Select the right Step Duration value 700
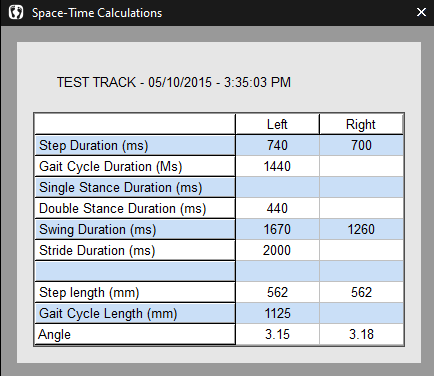 coord(361,146)
